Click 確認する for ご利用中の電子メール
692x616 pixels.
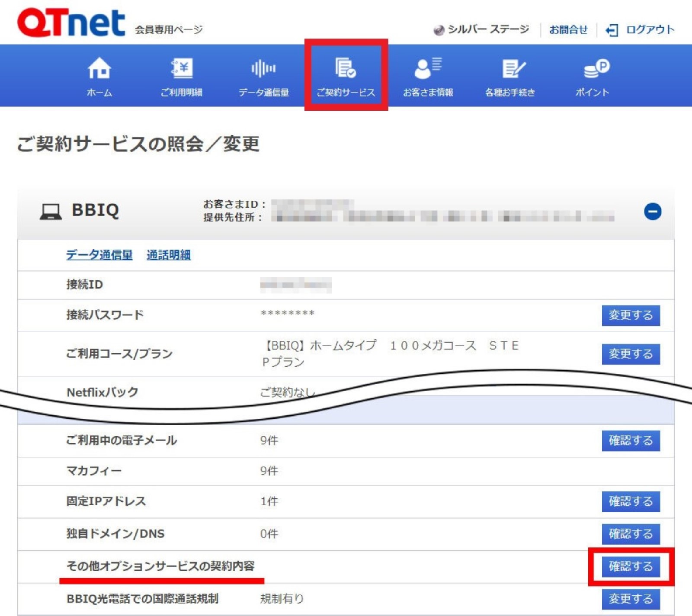coord(631,441)
